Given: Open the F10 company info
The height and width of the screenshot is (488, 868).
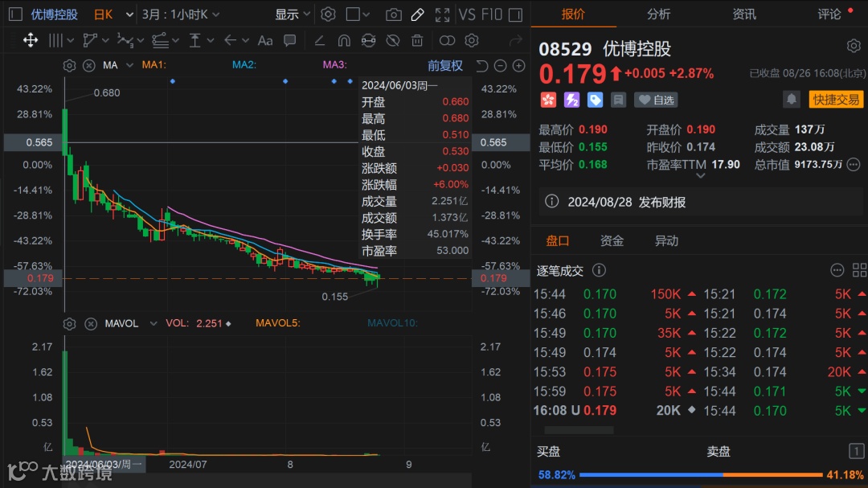Looking at the screenshot, I should point(491,14).
